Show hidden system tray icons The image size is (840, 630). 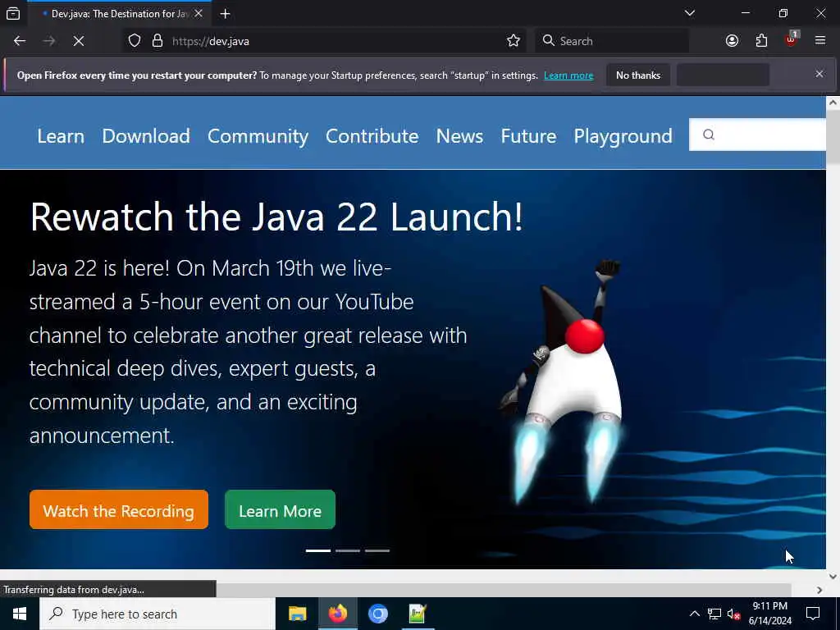coord(694,614)
